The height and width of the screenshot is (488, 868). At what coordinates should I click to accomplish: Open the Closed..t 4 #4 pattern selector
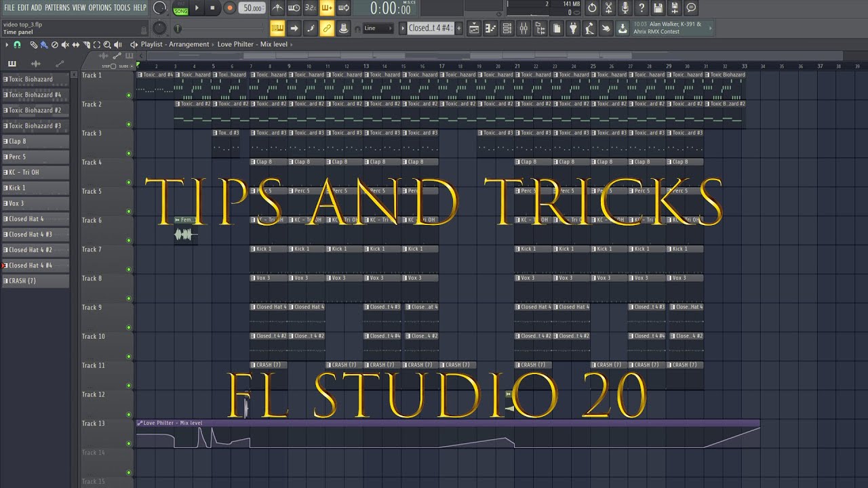[431, 28]
